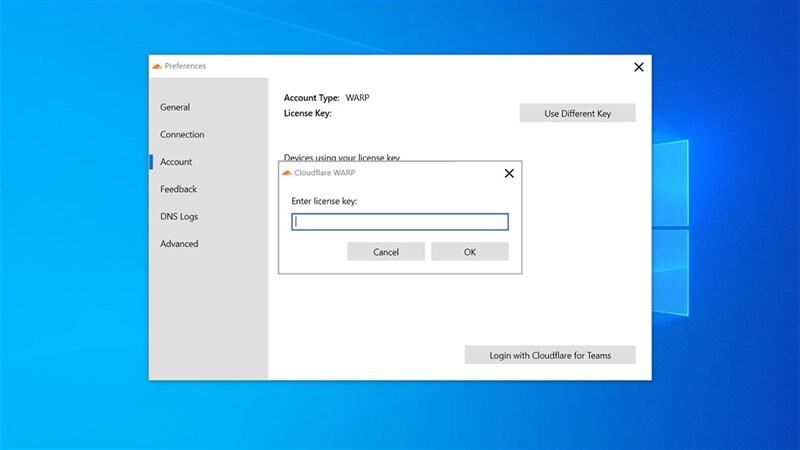The height and width of the screenshot is (450, 800).
Task: Click Login with Cloudflare for Teams
Action: click(x=550, y=355)
